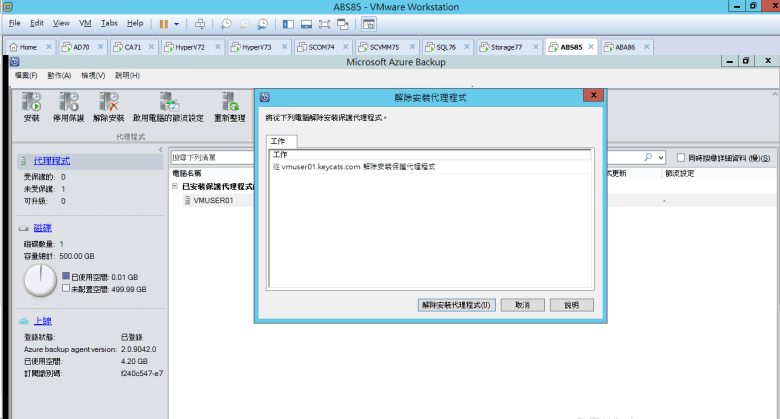Click the 安裝 (Install) agent toolbar icon
780x419 pixels.
point(31,101)
